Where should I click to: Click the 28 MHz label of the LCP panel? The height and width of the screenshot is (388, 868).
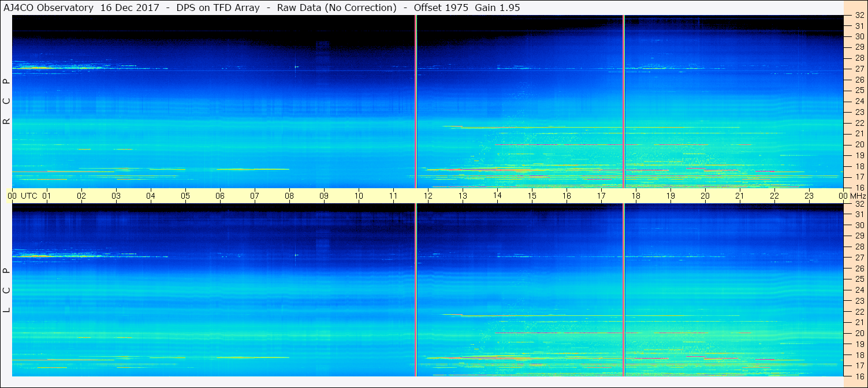(x=859, y=247)
